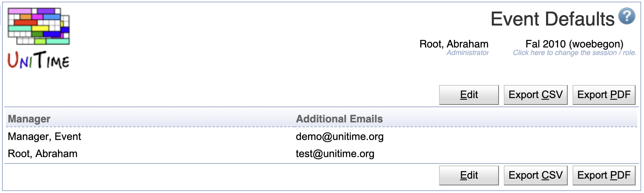Click the test@unitime.org email cell
The width and height of the screenshot is (644, 193).
(335, 154)
